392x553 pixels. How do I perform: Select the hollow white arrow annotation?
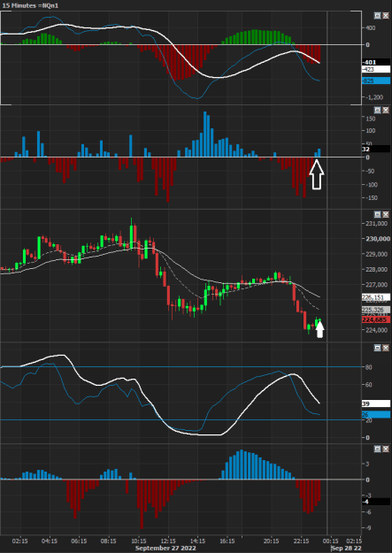click(317, 174)
